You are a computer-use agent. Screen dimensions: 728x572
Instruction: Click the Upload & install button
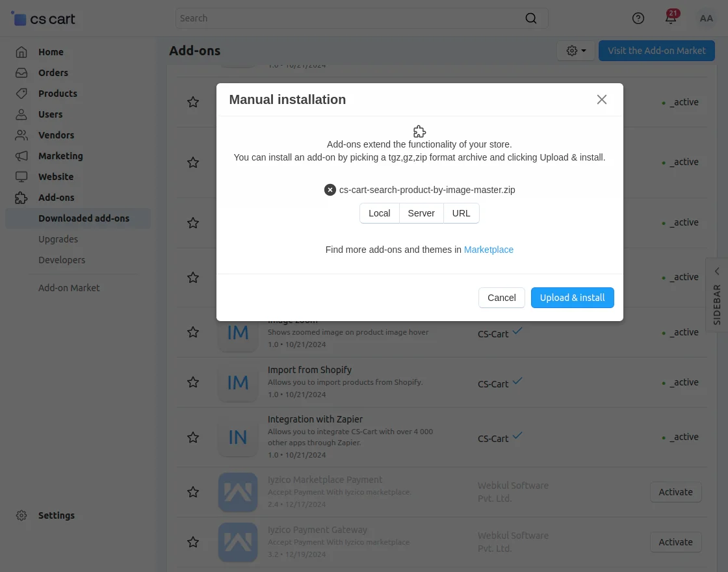click(572, 298)
